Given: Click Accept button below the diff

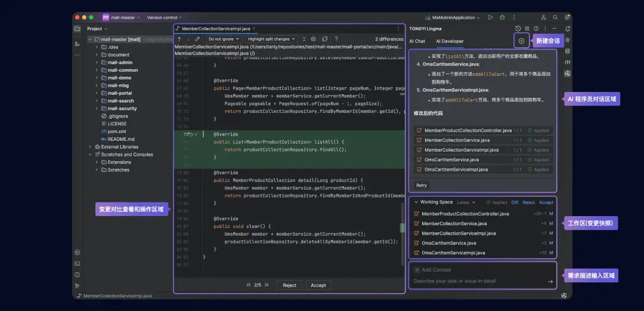Looking at the screenshot, I should [x=318, y=285].
